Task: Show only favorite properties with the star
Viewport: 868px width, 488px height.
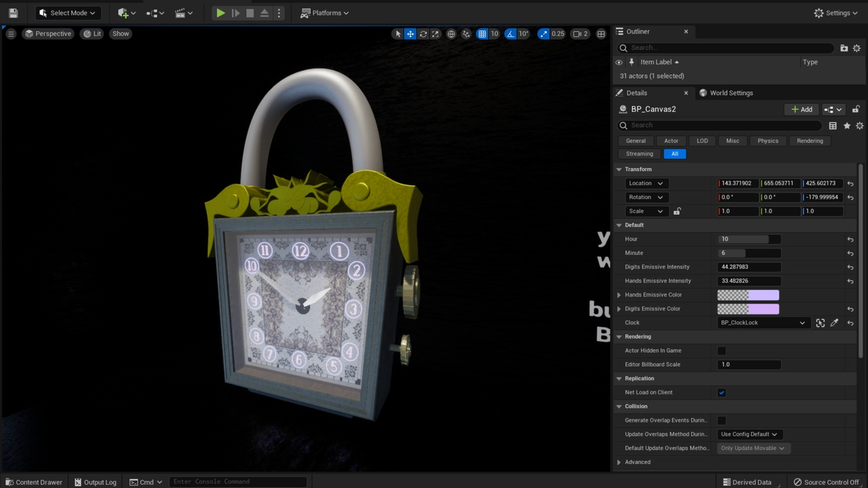Action: (847, 126)
